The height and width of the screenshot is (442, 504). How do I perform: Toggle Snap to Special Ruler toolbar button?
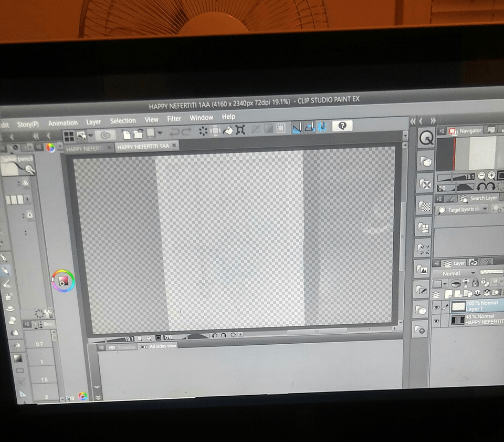pyautogui.click(x=310, y=127)
